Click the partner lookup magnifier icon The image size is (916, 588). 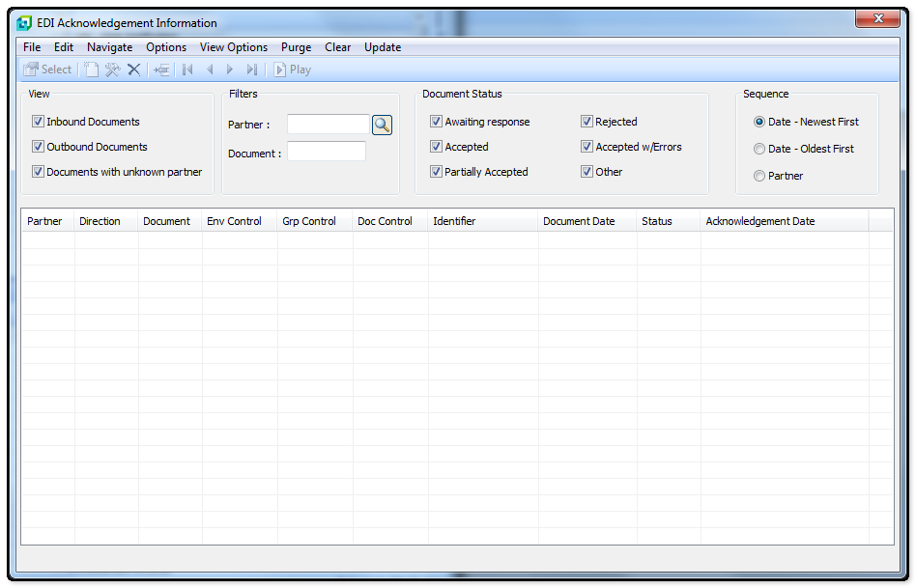(382, 125)
